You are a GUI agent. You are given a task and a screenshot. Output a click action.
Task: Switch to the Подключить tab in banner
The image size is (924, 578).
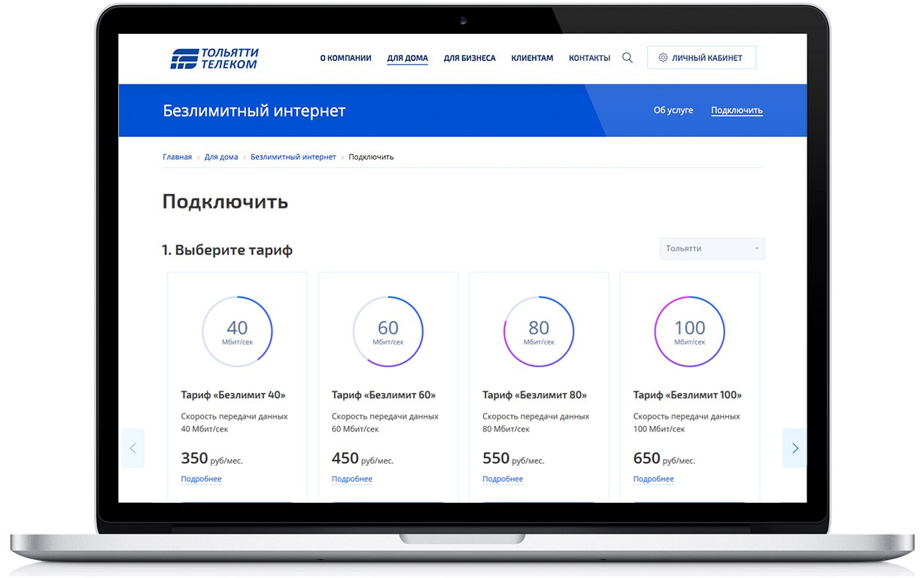[x=737, y=111]
